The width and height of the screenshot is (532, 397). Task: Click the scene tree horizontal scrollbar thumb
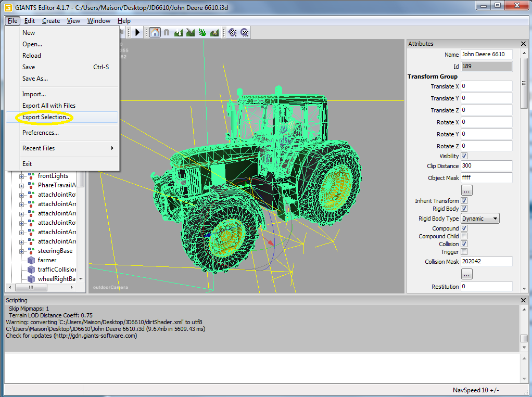pyautogui.click(x=31, y=288)
